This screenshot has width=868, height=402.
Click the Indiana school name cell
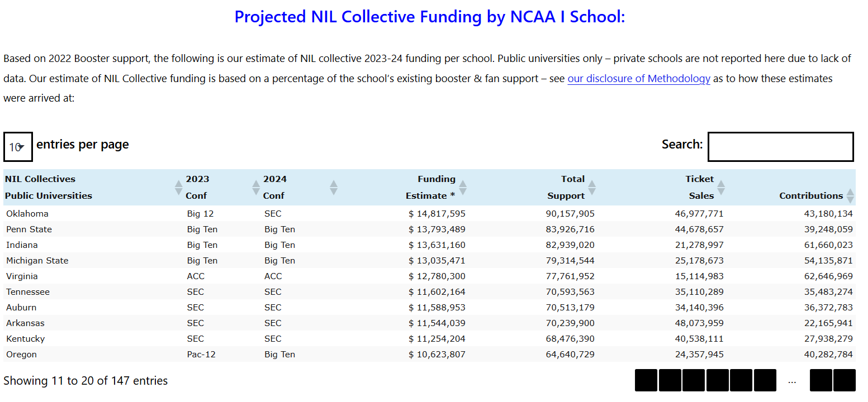coord(22,245)
